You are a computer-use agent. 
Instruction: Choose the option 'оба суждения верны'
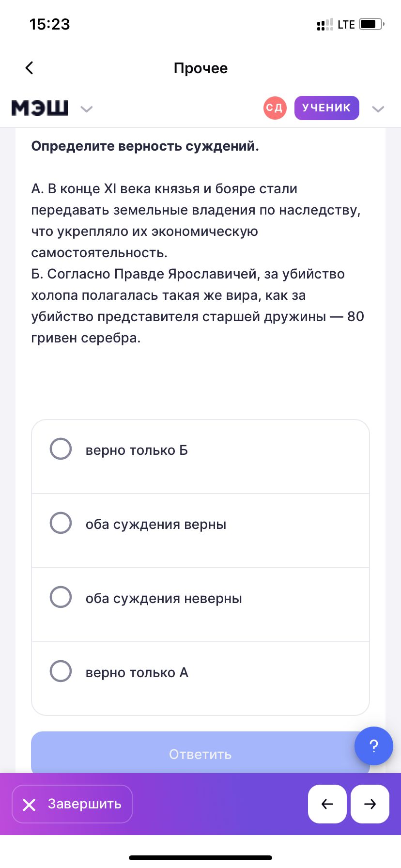61,523
